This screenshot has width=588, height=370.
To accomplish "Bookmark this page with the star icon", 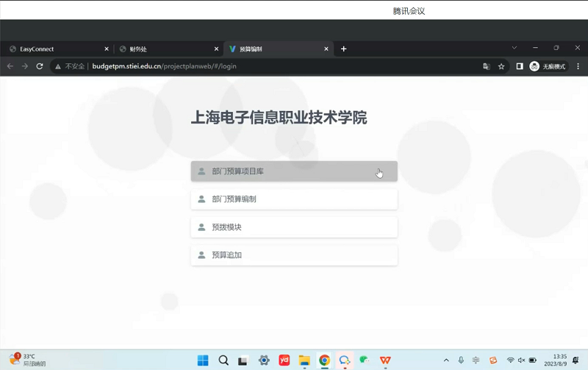I will (x=501, y=66).
